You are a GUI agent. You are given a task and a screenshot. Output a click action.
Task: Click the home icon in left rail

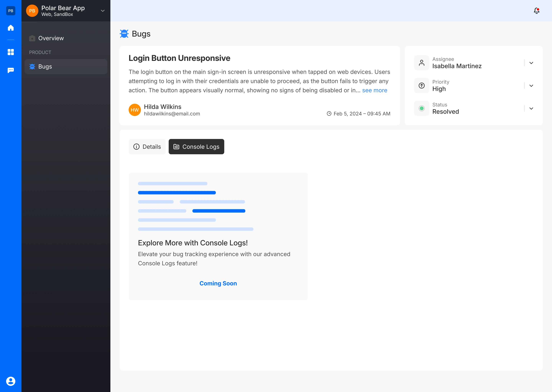pyautogui.click(x=11, y=28)
